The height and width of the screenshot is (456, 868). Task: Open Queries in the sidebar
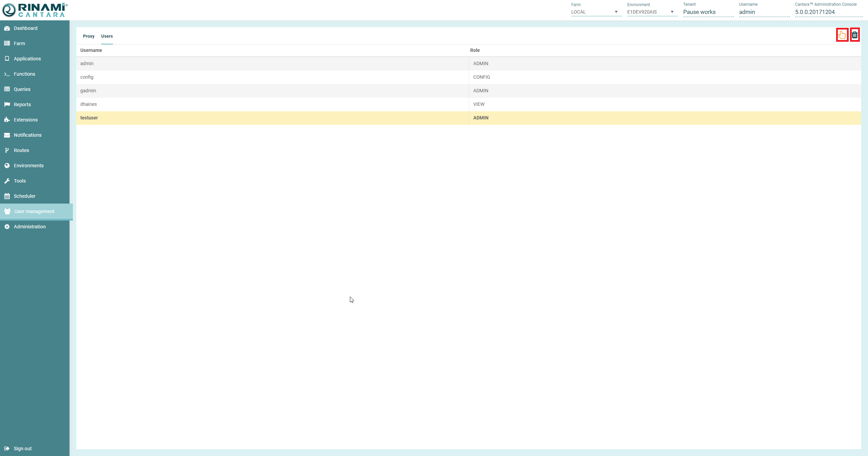[x=22, y=89]
